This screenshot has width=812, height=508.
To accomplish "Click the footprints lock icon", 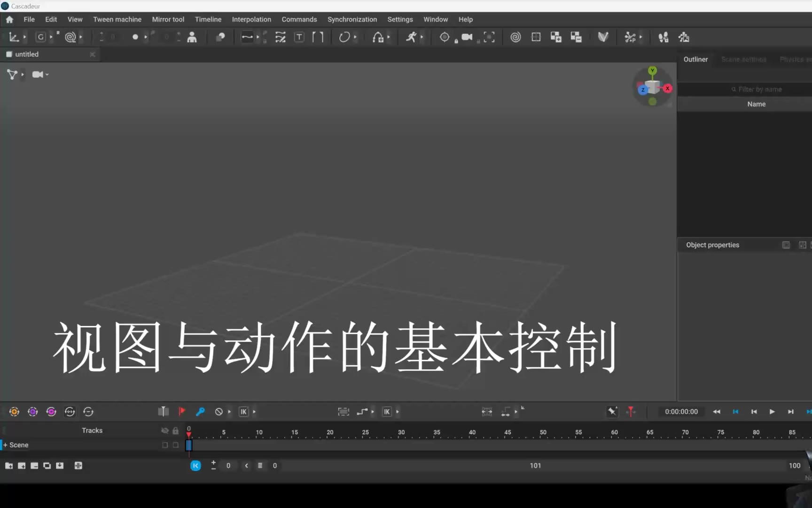I will pyautogui.click(x=664, y=37).
